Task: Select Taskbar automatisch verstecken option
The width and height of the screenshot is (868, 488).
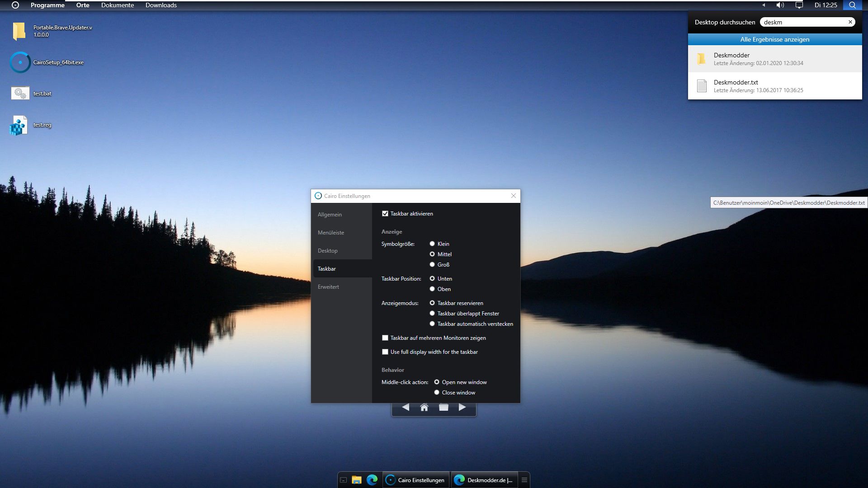Action: 432,324
